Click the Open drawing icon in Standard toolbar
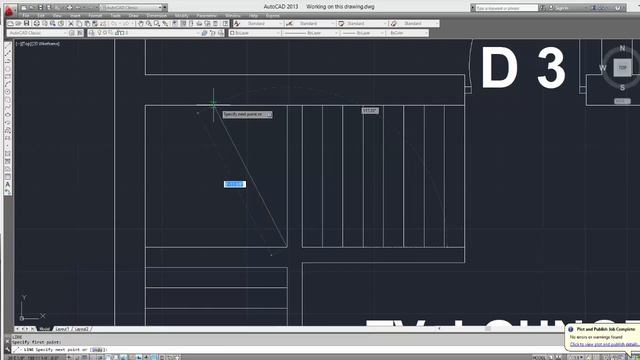Image resolution: width=640 pixels, height=360 pixels. (18, 24)
